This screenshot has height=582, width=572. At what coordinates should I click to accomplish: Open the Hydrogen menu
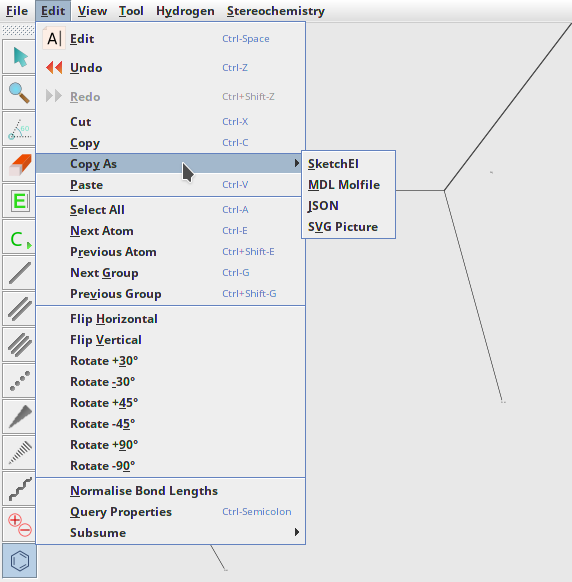coord(185,11)
